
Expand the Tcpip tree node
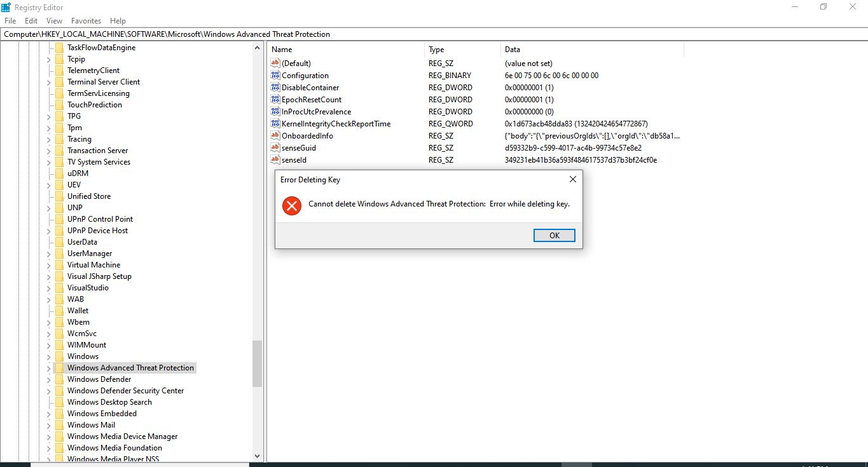[x=50, y=58]
